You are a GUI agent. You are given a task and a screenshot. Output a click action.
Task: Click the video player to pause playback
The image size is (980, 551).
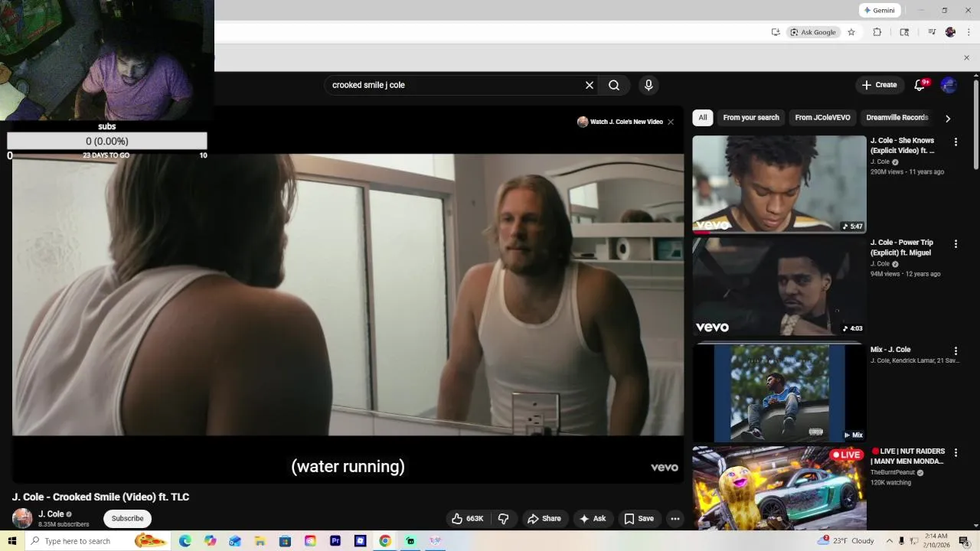[x=348, y=295]
